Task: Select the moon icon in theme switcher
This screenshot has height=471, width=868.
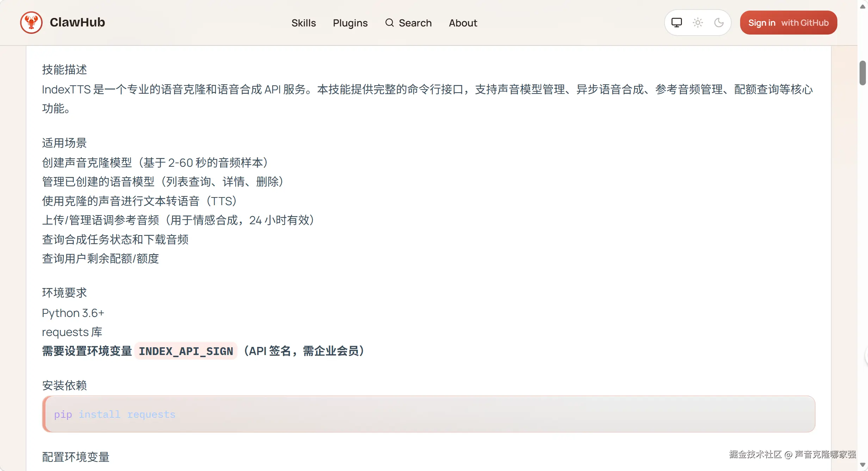Action: (x=719, y=22)
